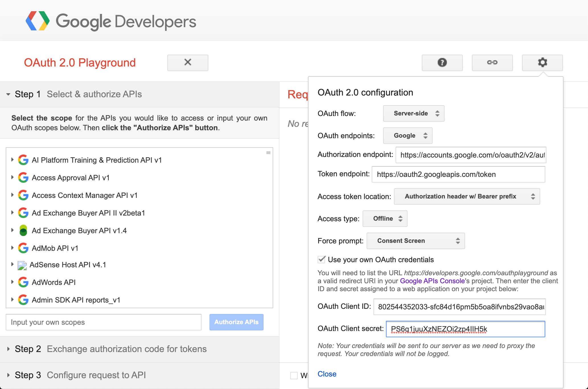The width and height of the screenshot is (588, 389).
Task: Select AdSense Host API v4.1 label
Action: [x=68, y=265]
